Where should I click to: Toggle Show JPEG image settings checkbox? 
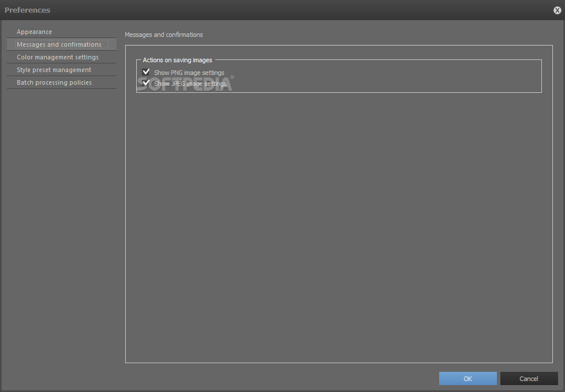[146, 84]
